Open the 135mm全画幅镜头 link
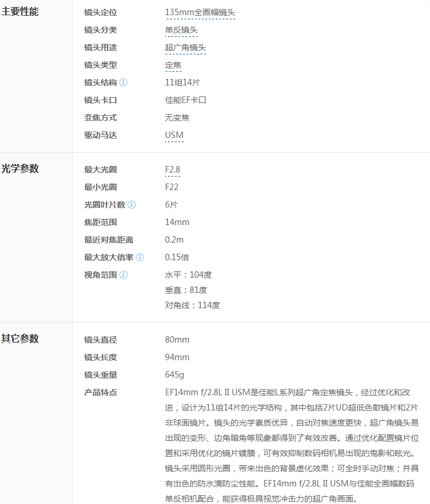 200,12
